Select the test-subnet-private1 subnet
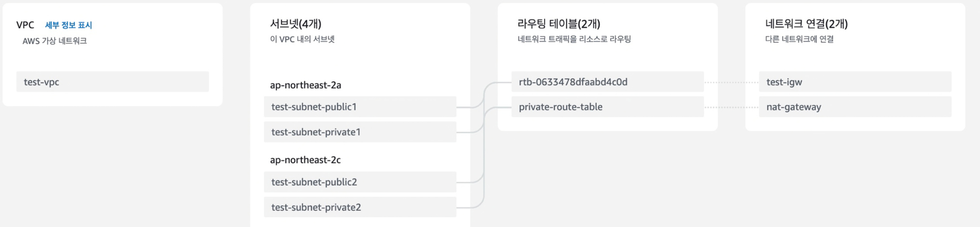Viewport: 980px width, 227px height. [360, 132]
